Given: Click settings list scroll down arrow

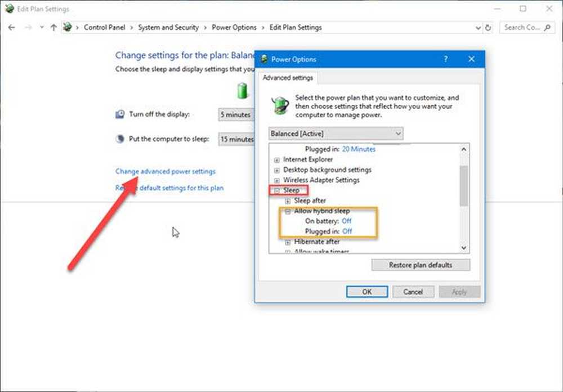Looking at the screenshot, I should click(x=464, y=248).
